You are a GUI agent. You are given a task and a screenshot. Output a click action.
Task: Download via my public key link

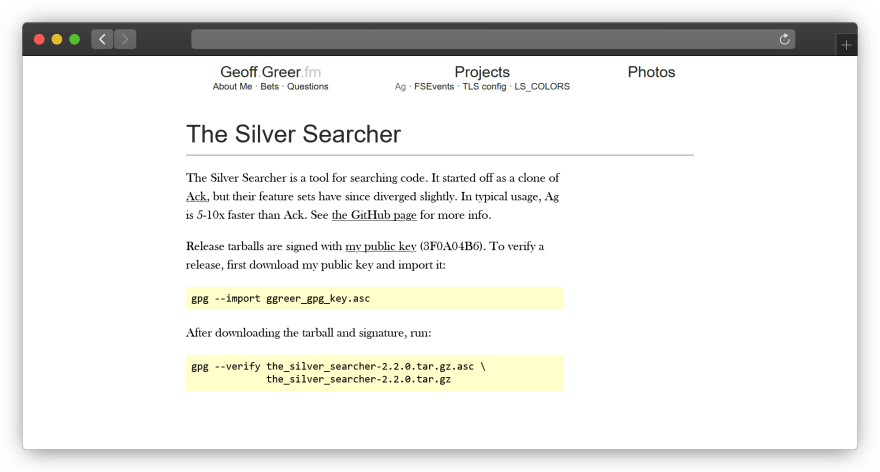[381, 246]
